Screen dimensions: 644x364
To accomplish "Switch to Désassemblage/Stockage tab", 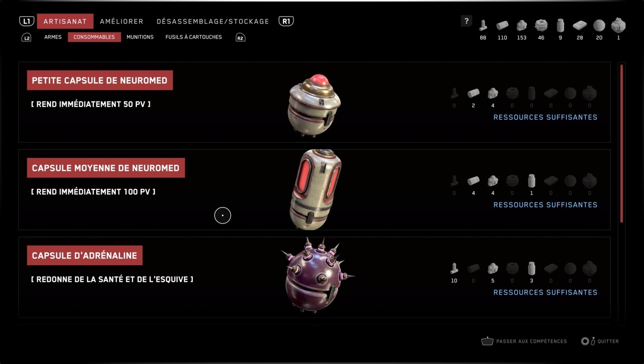I will [x=213, y=22].
